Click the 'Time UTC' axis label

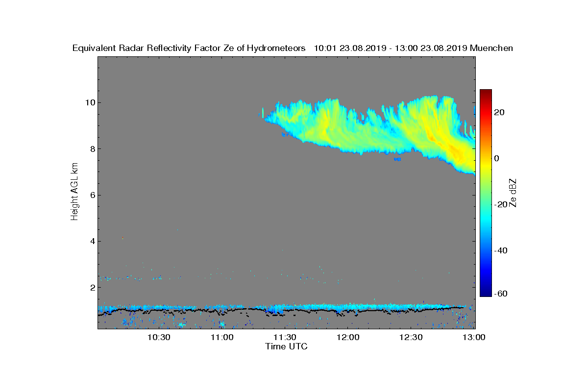[x=287, y=346]
